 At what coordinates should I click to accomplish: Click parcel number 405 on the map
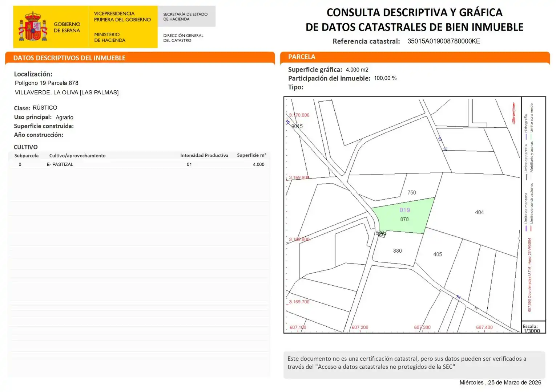(x=438, y=254)
